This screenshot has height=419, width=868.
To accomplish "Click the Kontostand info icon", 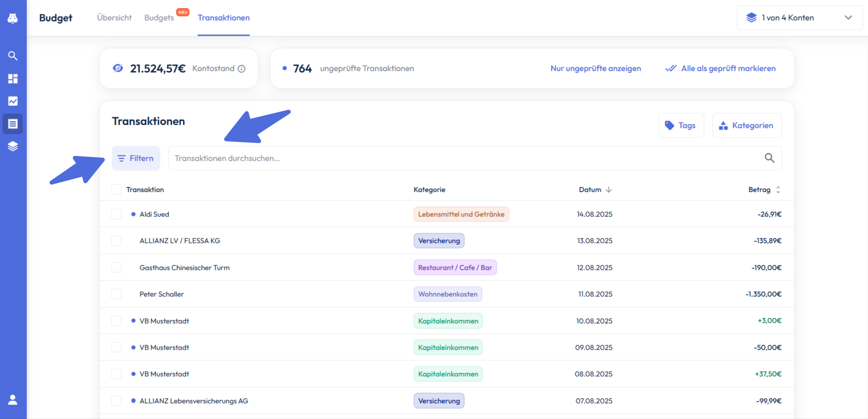I will pyautogui.click(x=242, y=68).
